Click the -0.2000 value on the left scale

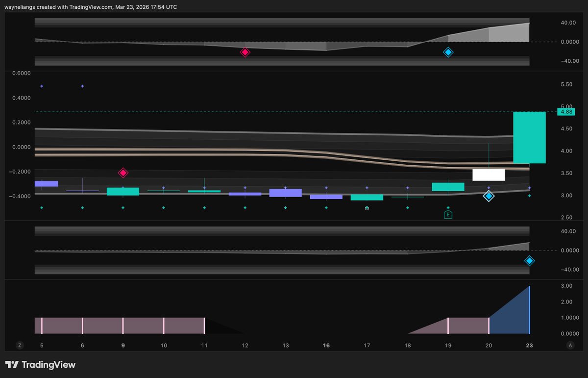click(x=21, y=172)
